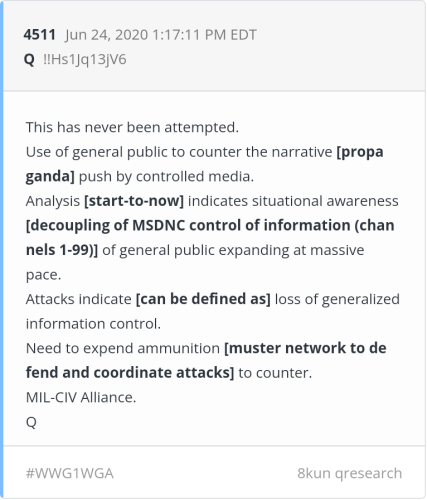Click the Q signature at post end

[x=31, y=422]
